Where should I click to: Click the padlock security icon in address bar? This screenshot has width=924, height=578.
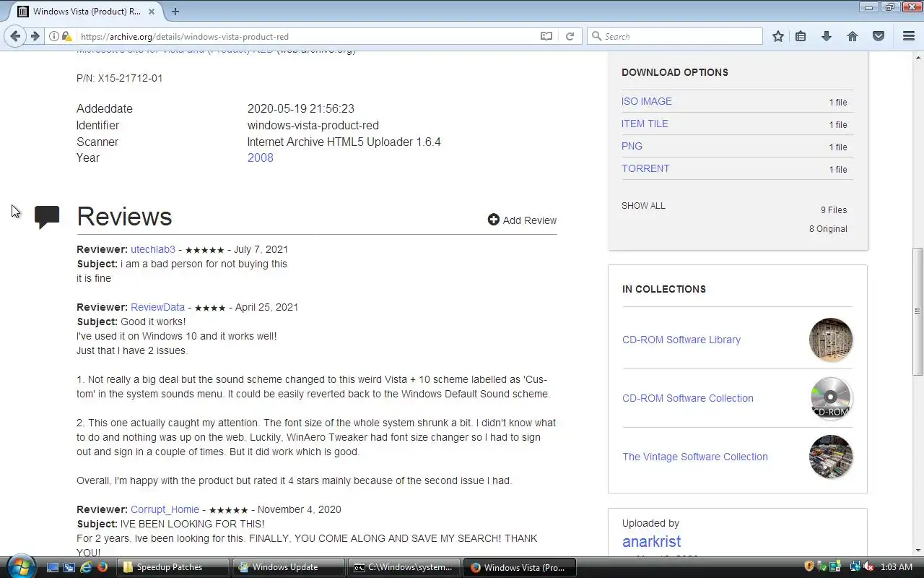[x=66, y=36]
